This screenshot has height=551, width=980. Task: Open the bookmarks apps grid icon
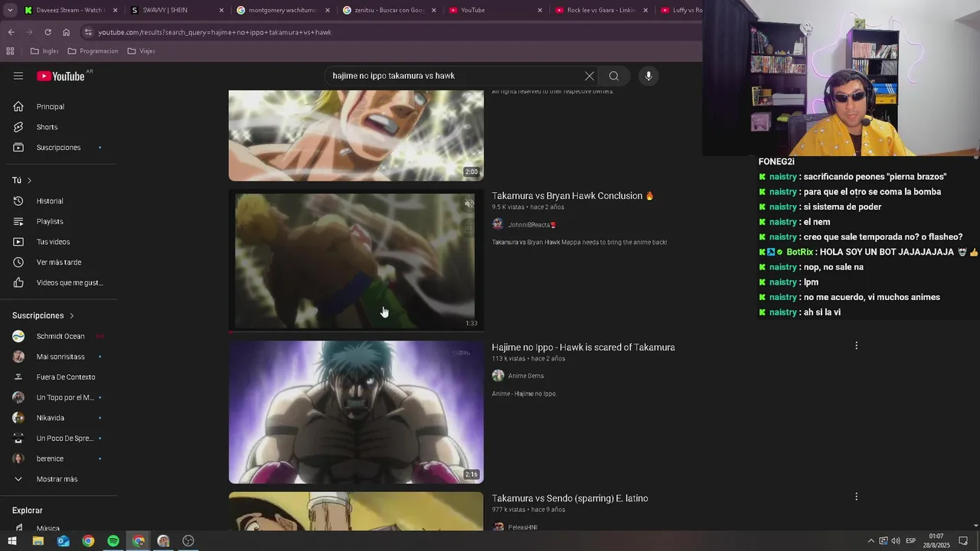[x=10, y=51]
